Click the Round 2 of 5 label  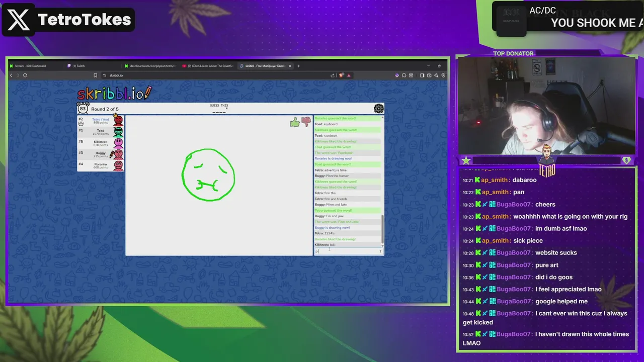[105, 109]
